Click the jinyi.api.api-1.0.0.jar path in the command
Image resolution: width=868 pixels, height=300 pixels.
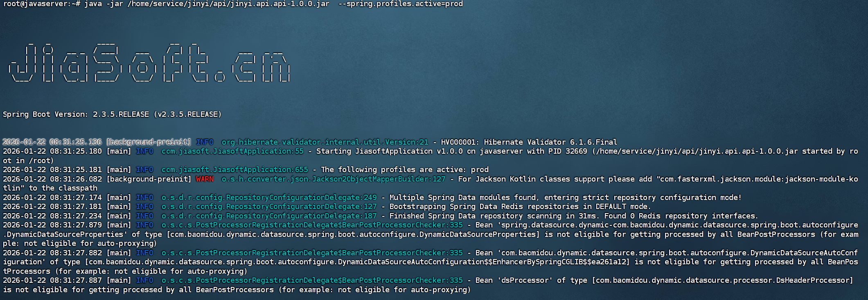tap(228, 4)
